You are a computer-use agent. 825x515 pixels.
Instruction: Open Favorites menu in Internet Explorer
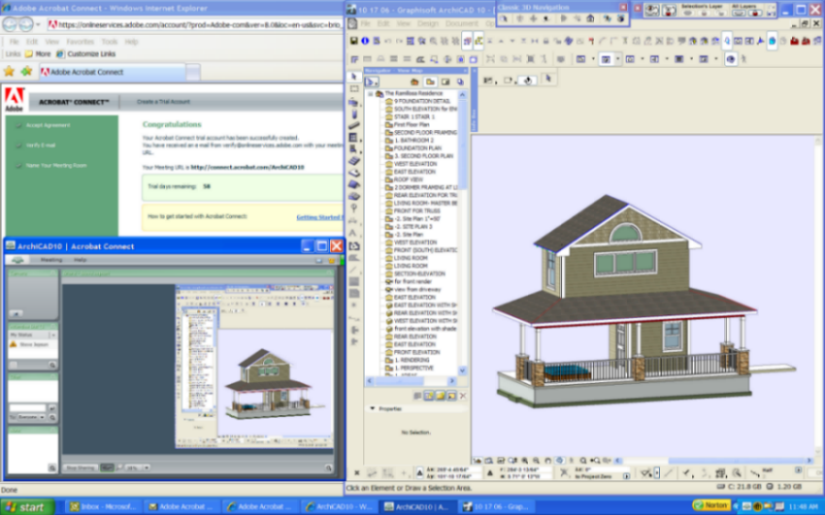tap(80, 42)
